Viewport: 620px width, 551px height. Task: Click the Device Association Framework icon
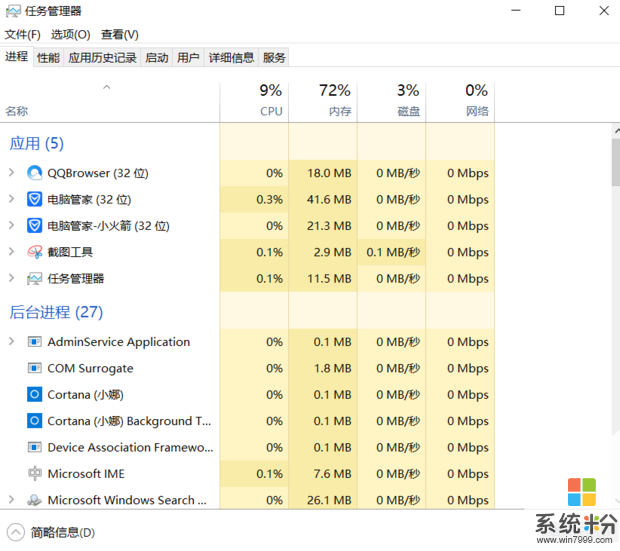coord(34,447)
